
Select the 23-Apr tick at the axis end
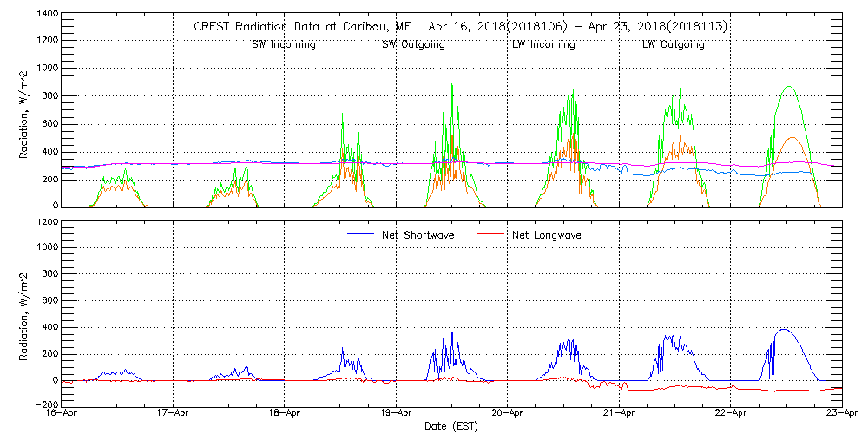(x=840, y=414)
